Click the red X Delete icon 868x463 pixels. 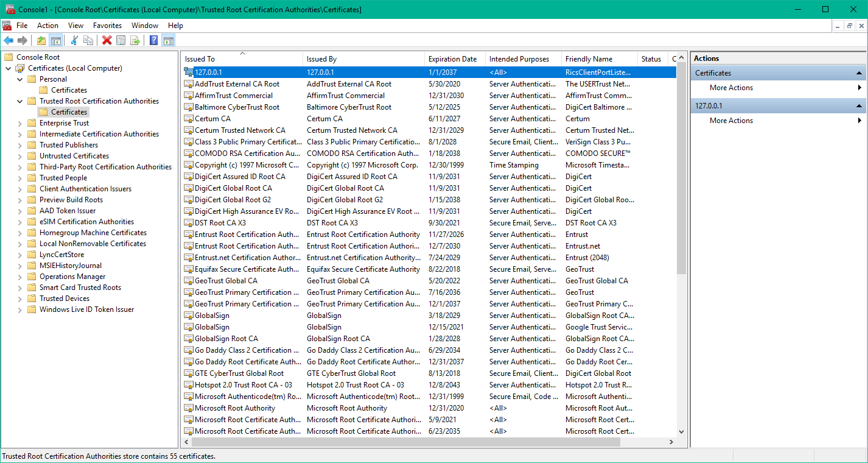[107, 40]
